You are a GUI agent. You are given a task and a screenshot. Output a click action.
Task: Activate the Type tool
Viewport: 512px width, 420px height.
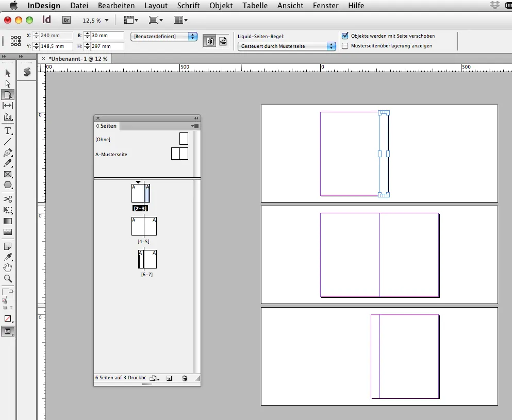(8, 131)
